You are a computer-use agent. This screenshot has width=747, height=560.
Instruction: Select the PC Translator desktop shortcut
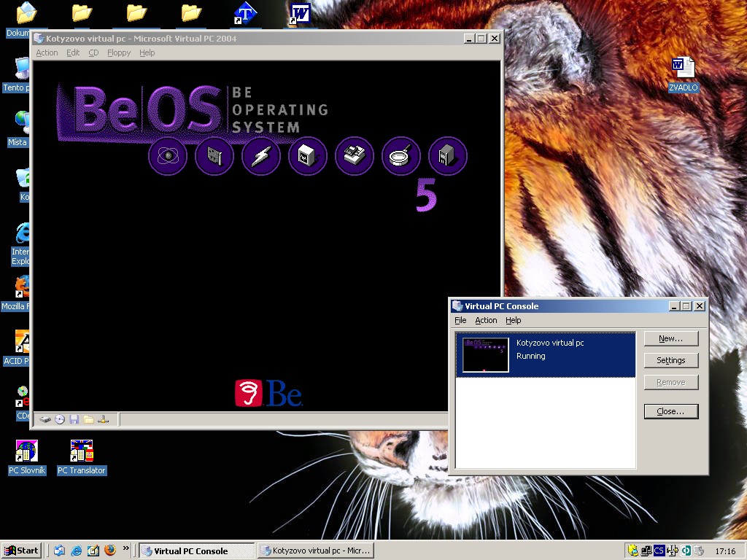(82, 458)
